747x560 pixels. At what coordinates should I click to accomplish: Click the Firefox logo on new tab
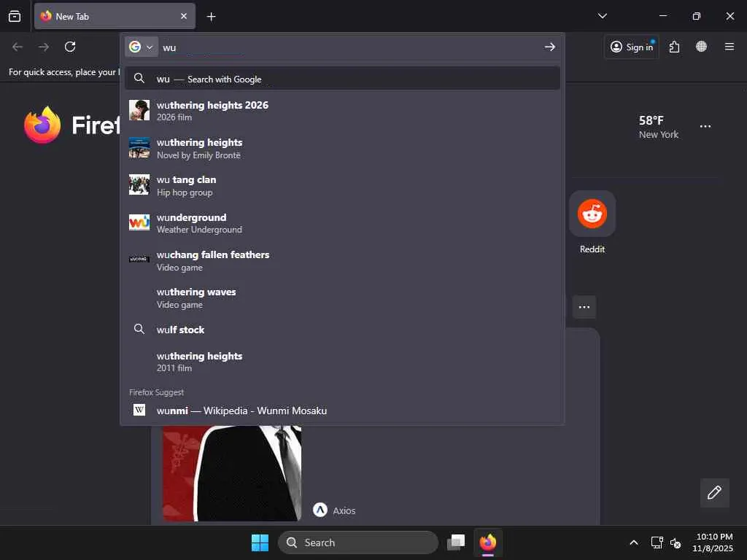click(42, 125)
